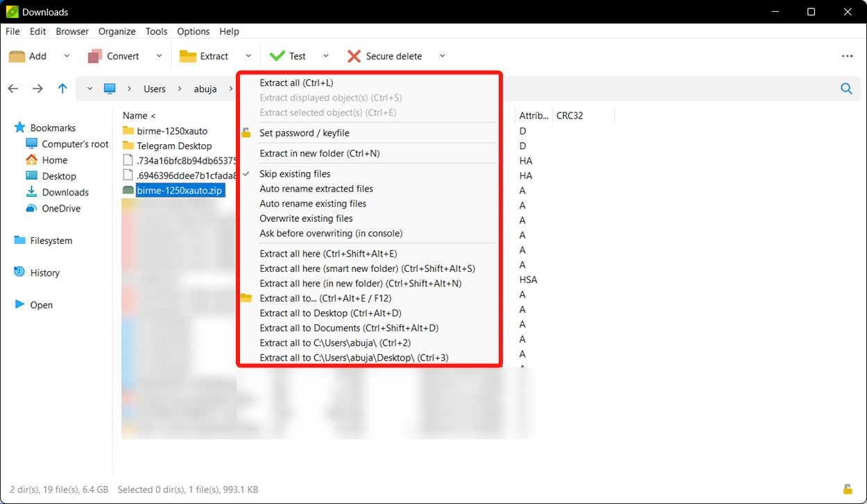The width and height of the screenshot is (867, 504).
Task: Toggle the Skip existing files option
Action: point(295,174)
